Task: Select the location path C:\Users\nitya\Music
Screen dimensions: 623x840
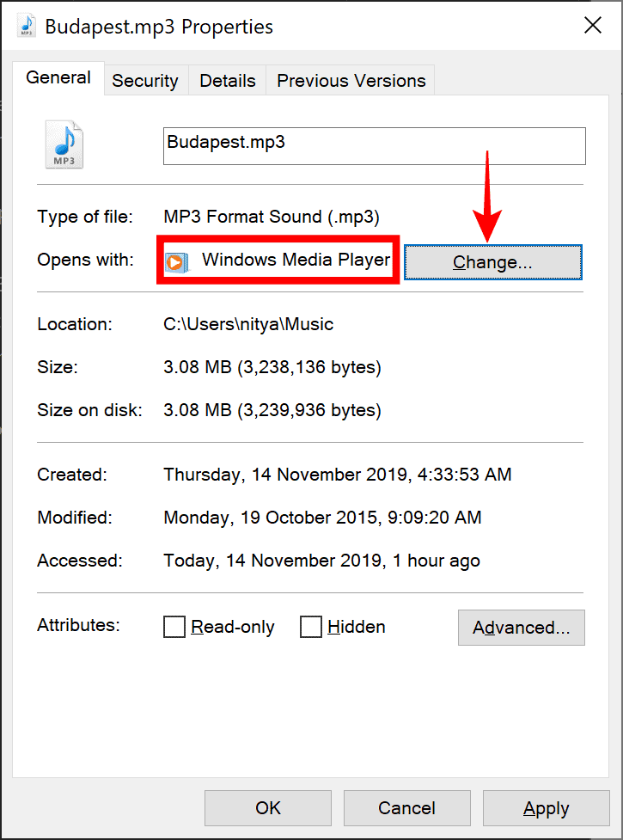Action: 248,324
